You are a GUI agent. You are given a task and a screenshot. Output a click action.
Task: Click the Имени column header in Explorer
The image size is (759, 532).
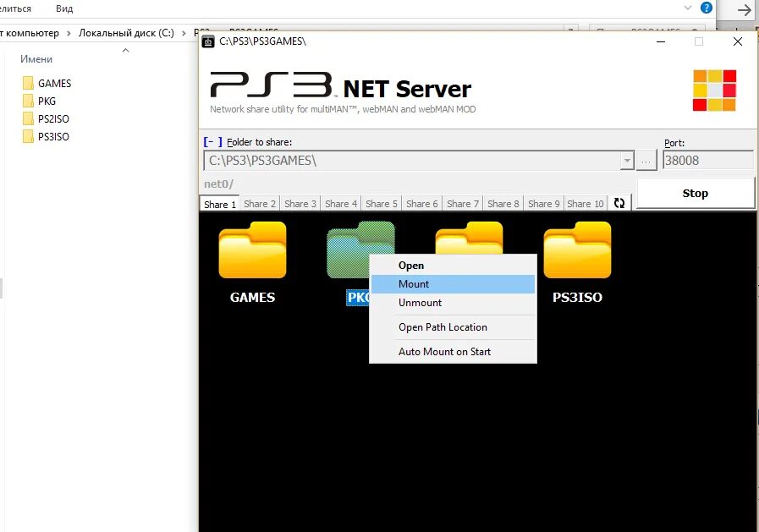point(36,59)
